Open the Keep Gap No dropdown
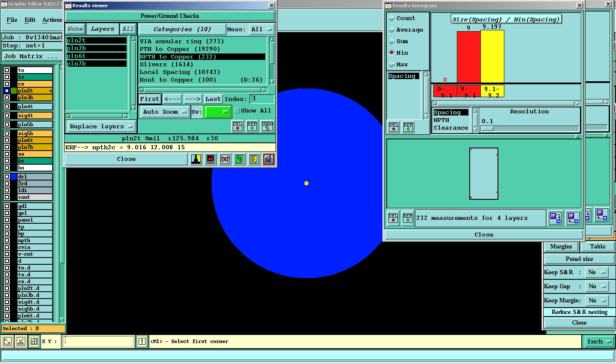 coord(597,287)
